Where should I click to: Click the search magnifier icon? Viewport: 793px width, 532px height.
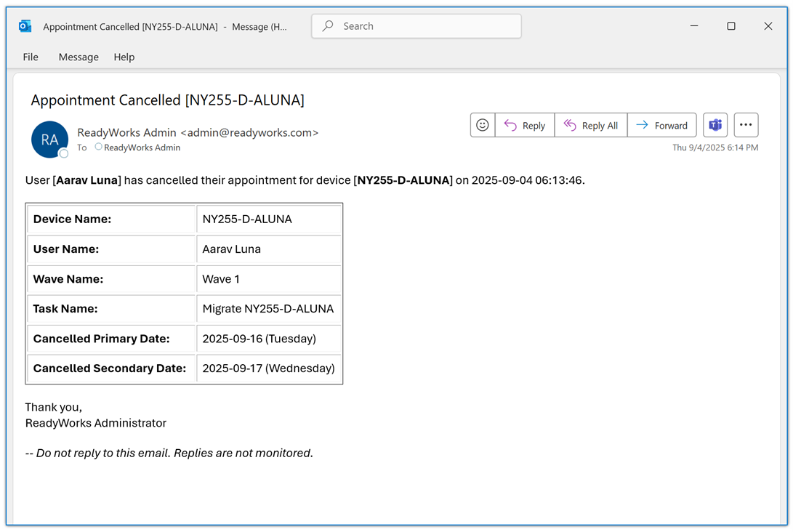coord(329,26)
